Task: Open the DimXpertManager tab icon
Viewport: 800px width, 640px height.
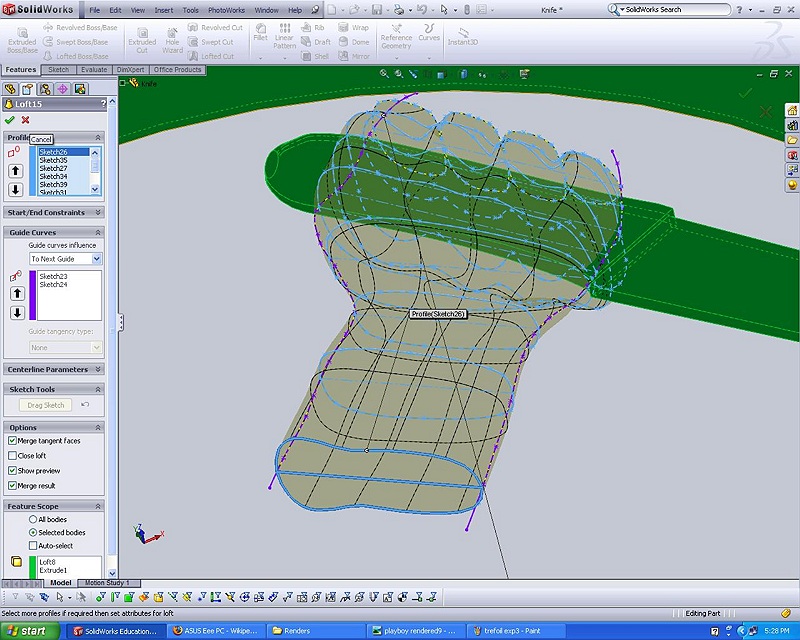Action: tap(62, 88)
